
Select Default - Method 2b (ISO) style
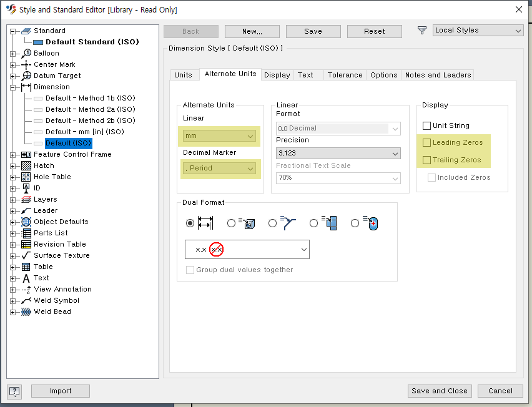point(91,120)
